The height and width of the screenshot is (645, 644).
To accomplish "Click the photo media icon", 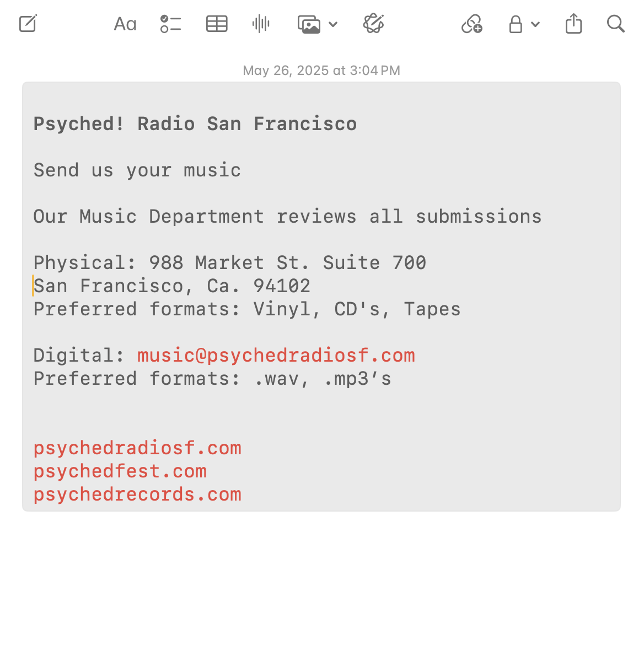I will tap(309, 24).
